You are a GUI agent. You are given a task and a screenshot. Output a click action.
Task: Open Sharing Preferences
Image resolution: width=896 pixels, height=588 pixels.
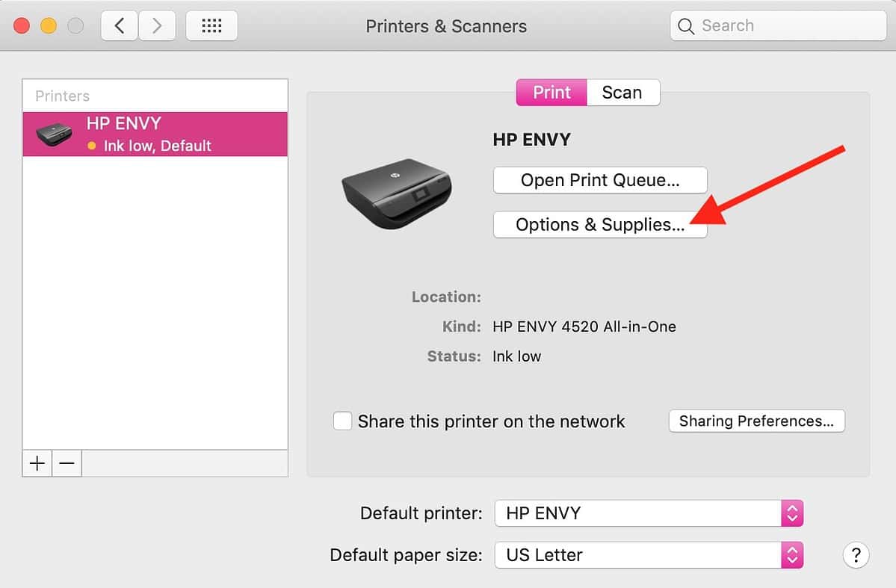[756, 421]
